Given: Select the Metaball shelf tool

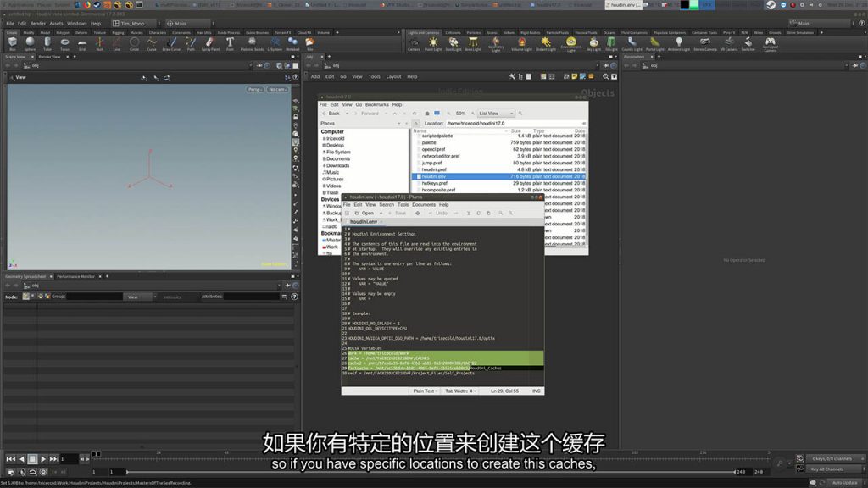Looking at the screenshot, I should (x=292, y=43).
